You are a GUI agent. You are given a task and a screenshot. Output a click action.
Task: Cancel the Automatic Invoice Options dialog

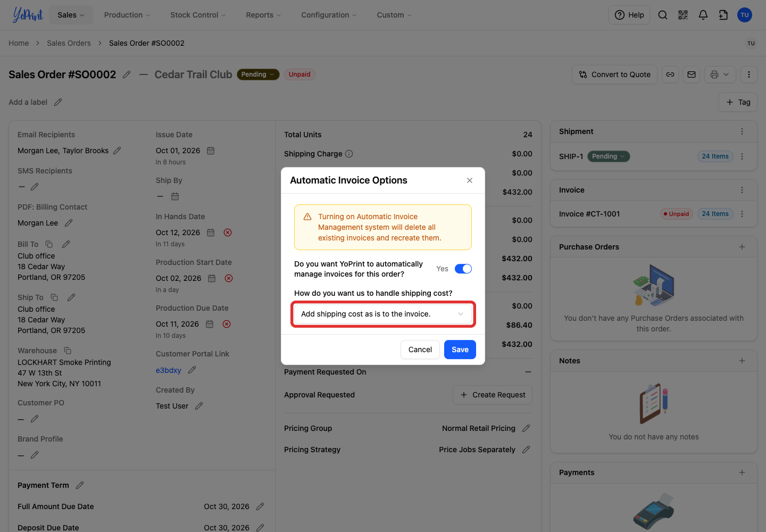coord(420,350)
